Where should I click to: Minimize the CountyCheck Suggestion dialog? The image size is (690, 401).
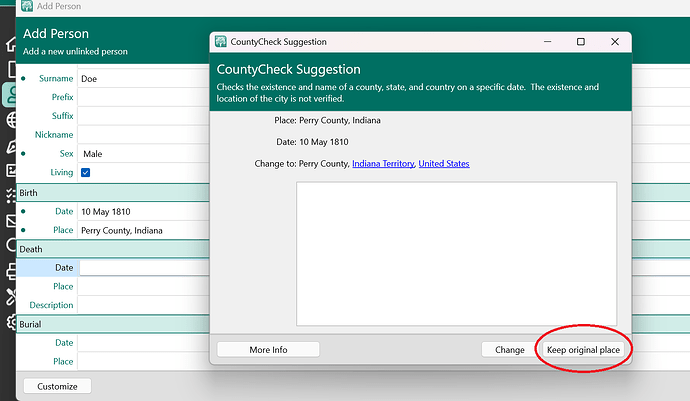[x=547, y=42]
